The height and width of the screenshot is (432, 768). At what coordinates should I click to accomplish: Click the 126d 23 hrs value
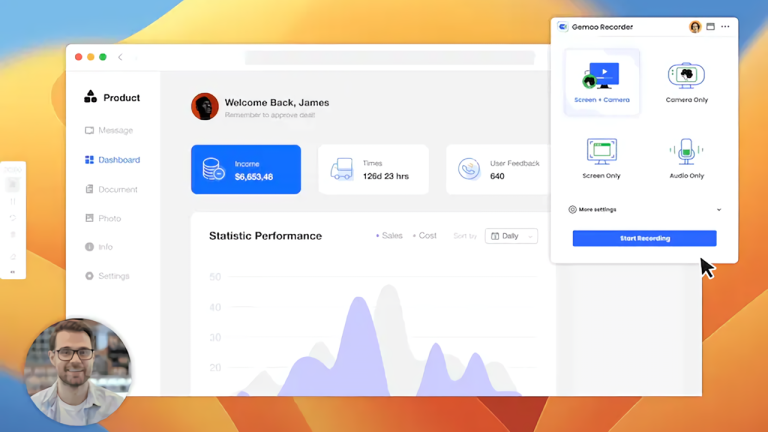[x=385, y=176]
